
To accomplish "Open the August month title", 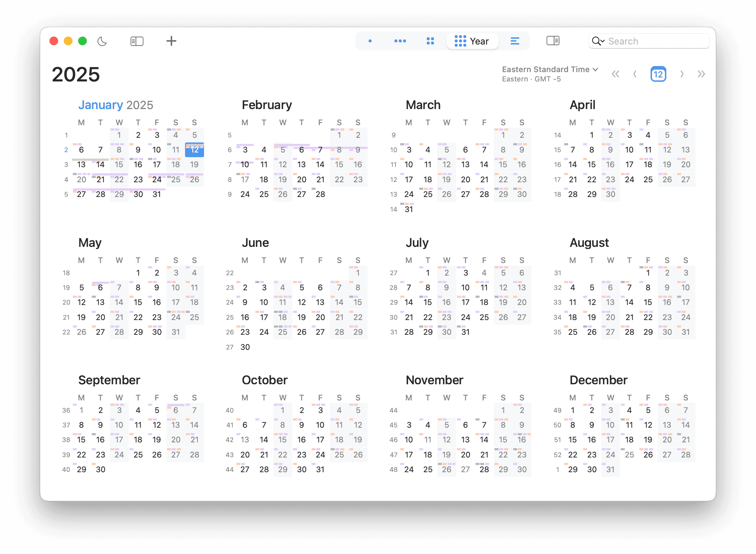I will coord(589,243).
